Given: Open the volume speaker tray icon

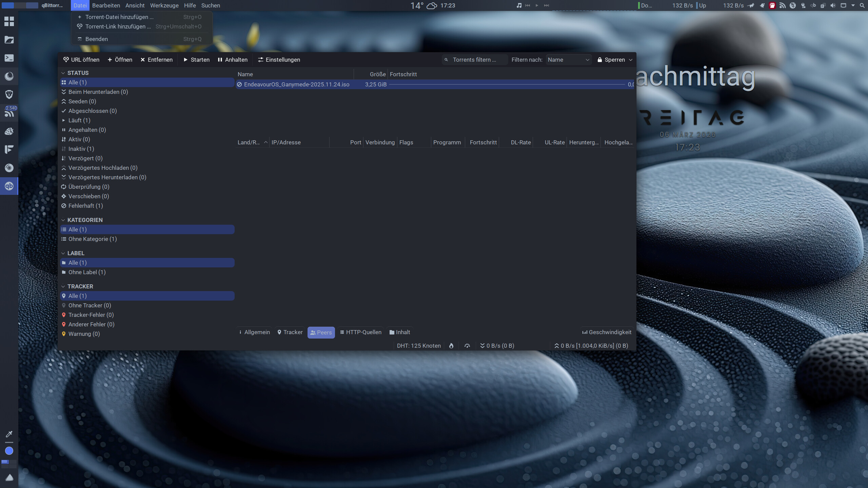Looking at the screenshot, I should [x=833, y=5].
